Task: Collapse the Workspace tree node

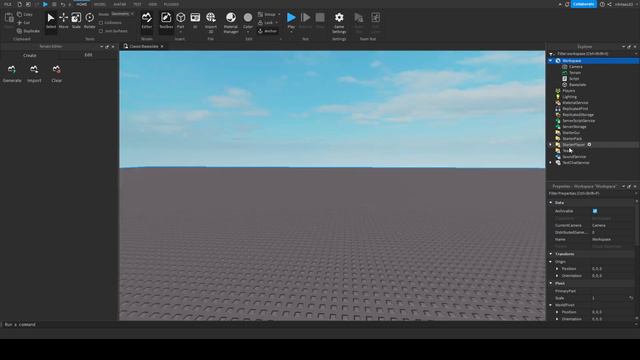Action: (x=551, y=60)
